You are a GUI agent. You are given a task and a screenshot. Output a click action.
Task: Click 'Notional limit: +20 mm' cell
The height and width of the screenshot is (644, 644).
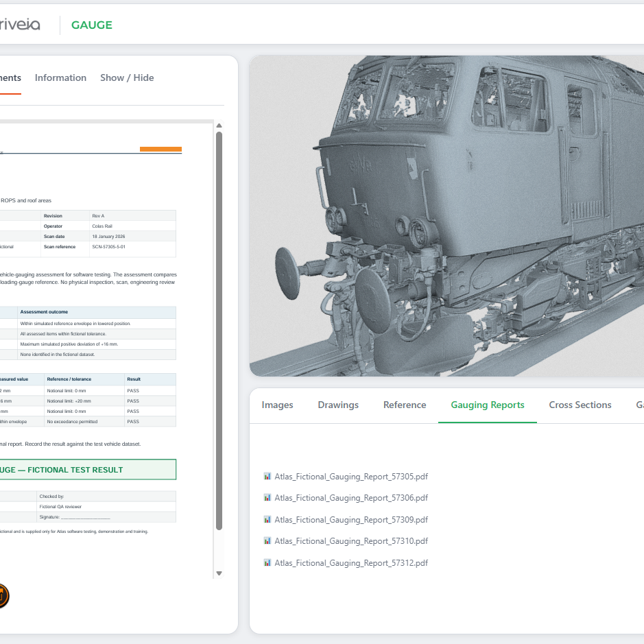point(69,401)
